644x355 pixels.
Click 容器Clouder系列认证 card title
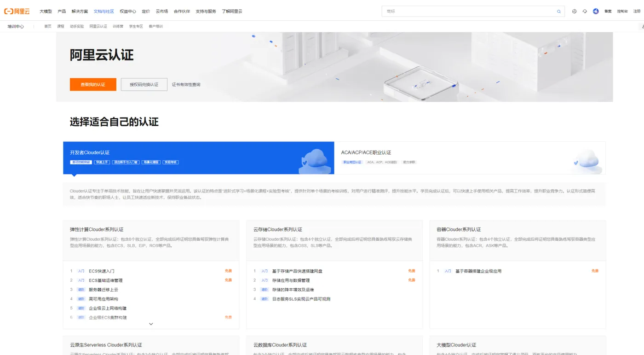[x=459, y=229]
